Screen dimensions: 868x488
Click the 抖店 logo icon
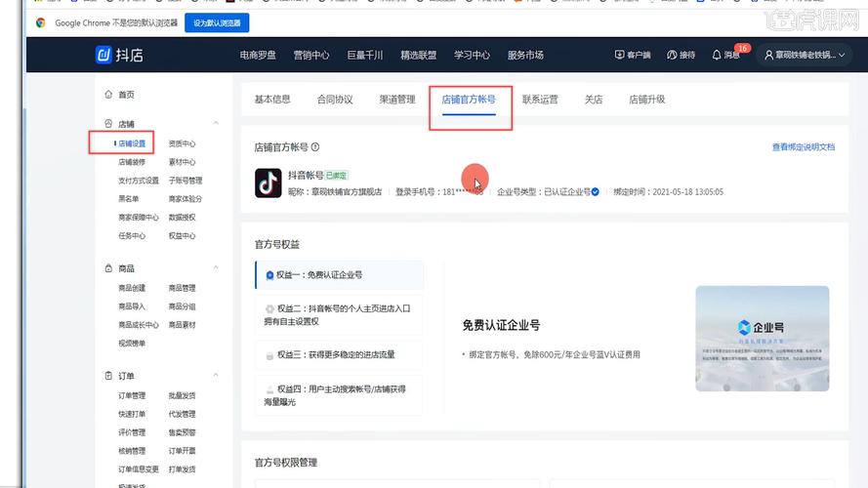click(x=103, y=55)
